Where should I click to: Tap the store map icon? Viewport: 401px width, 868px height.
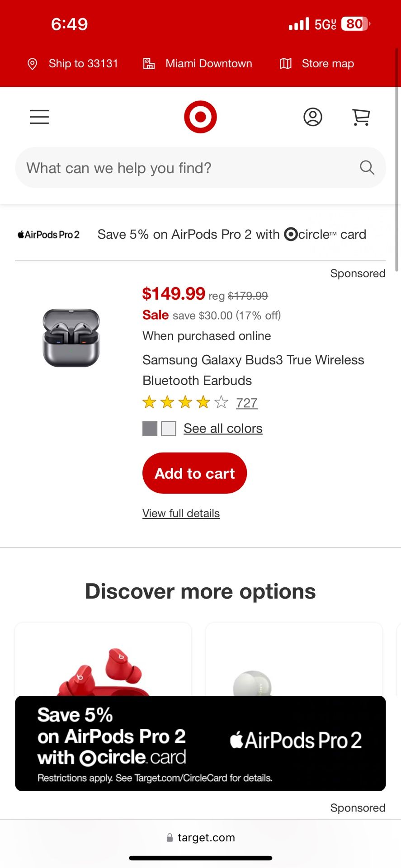(x=286, y=64)
